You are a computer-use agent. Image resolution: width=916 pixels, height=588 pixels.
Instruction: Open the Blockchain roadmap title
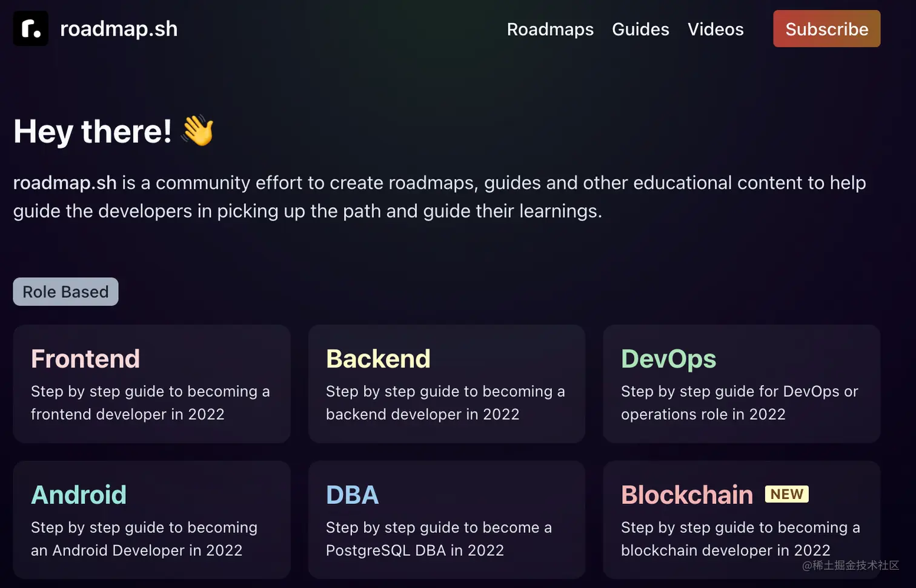(686, 495)
